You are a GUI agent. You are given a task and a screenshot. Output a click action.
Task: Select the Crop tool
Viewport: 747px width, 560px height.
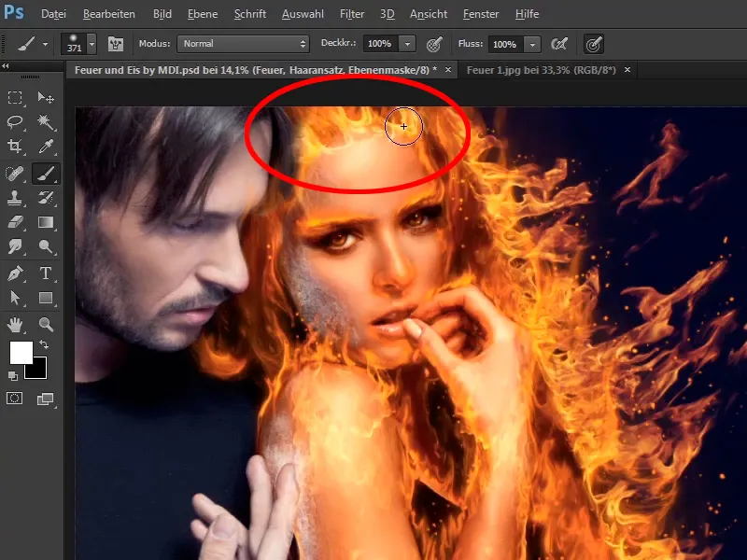tap(15, 147)
